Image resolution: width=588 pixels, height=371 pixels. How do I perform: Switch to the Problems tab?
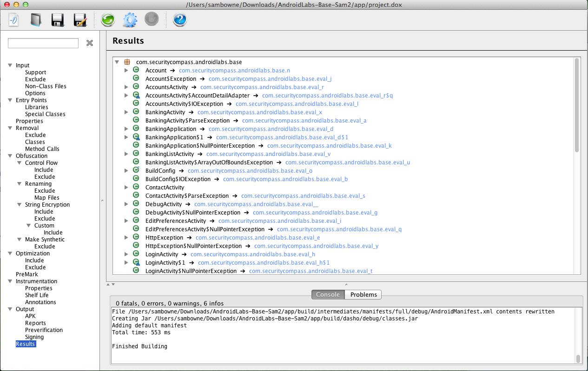(363, 294)
